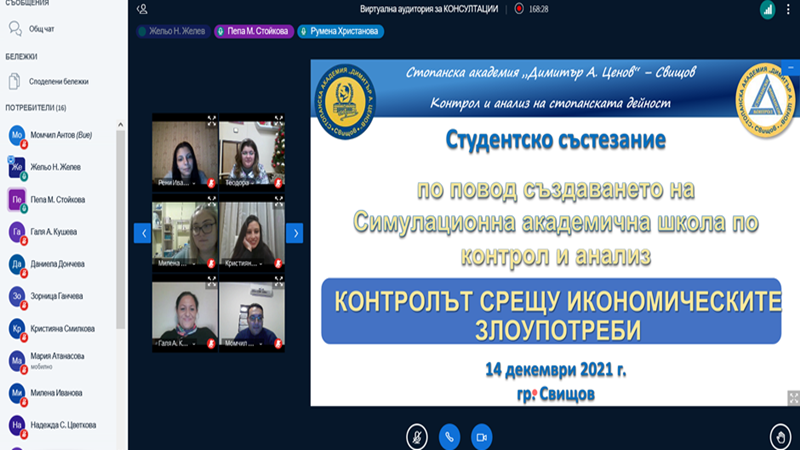
Task: Open Момчил webcam name dropdown
Action: (x=243, y=343)
